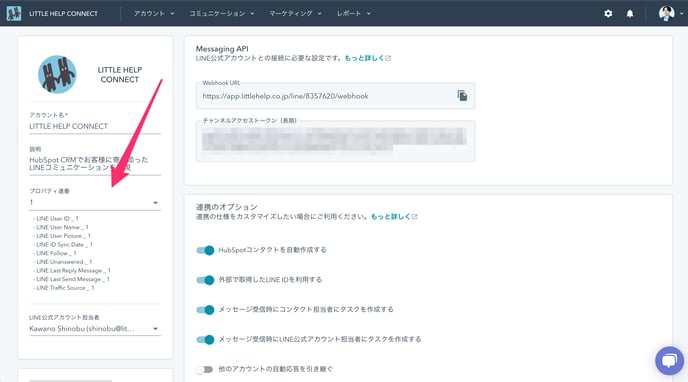
Task: Toggle LINE公式アカウント担当者にタスクを作成する switch
Action: point(205,339)
